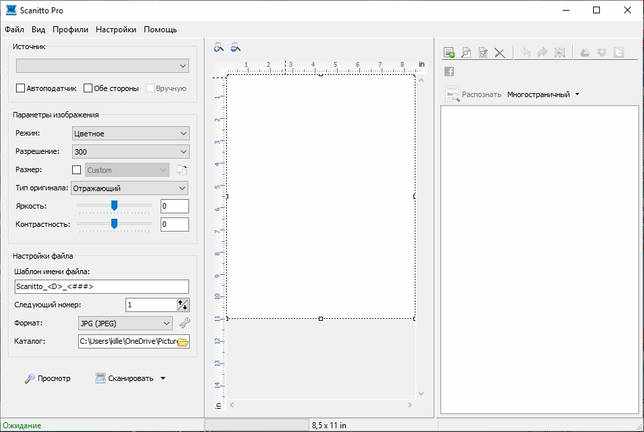Open format settings wrench icon

click(184, 323)
